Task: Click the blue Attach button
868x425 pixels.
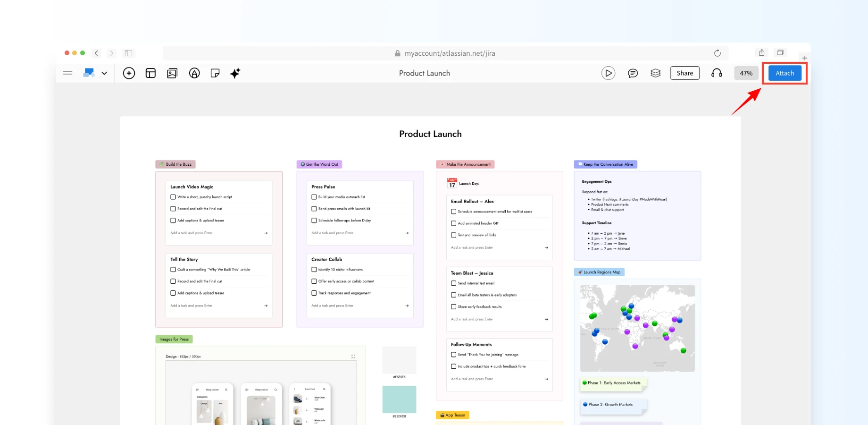Action: (x=785, y=73)
